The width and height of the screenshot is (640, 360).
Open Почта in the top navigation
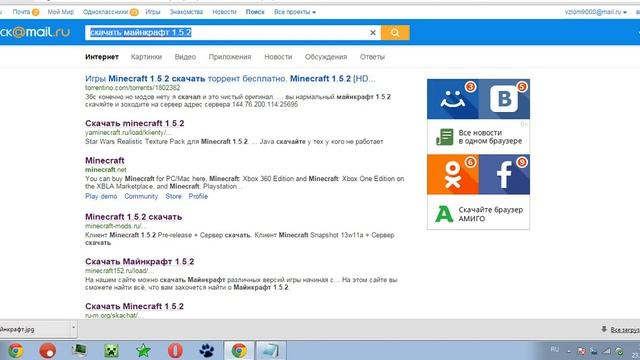(21, 12)
